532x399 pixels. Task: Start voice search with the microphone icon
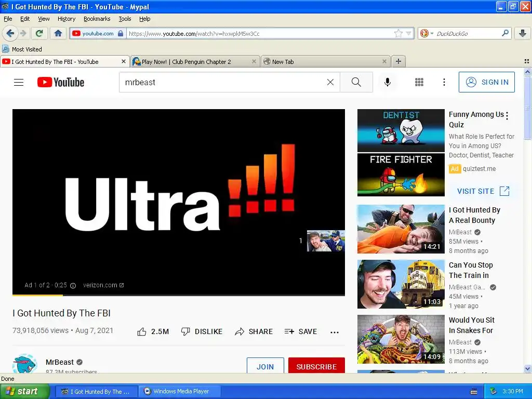(387, 82)
